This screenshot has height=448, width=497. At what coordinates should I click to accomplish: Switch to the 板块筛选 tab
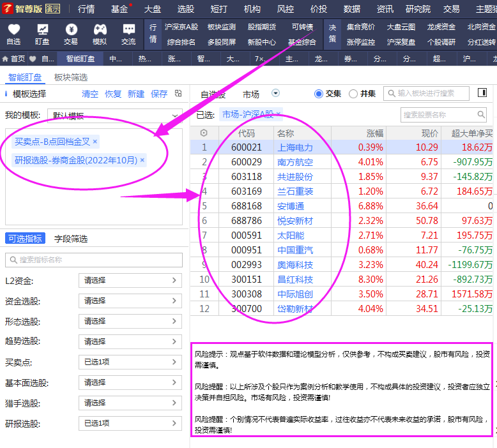coord(71,78)
